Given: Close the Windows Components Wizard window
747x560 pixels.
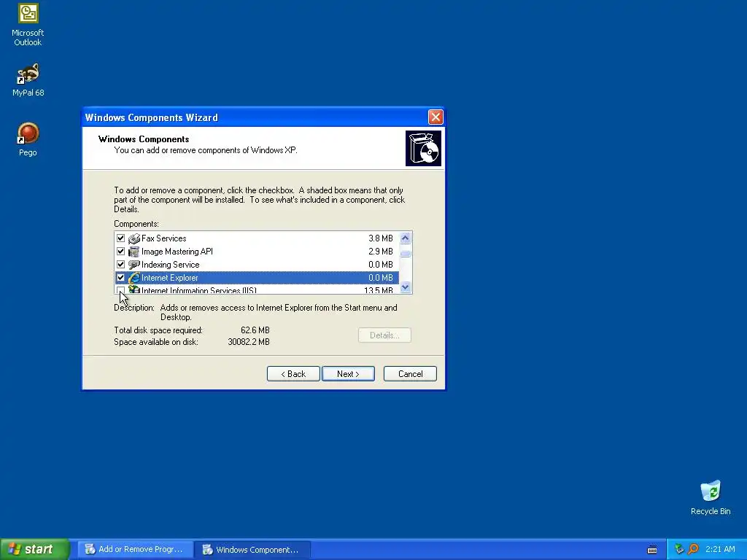Looking at the screenshot, I should (x=436, y=117).
